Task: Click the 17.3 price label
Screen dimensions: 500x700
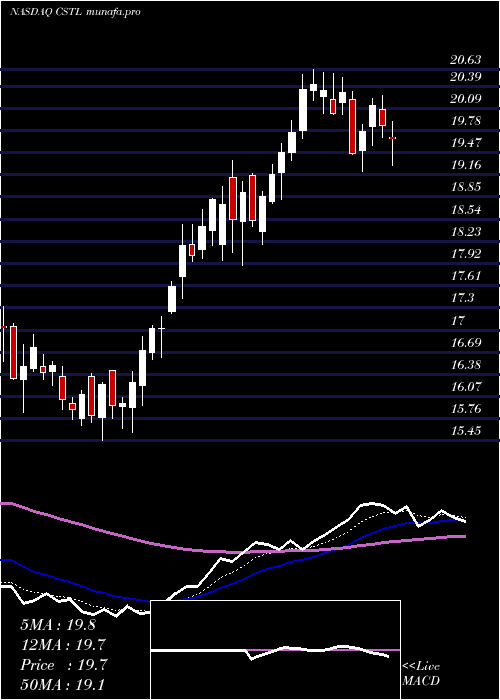Action: 462,298
